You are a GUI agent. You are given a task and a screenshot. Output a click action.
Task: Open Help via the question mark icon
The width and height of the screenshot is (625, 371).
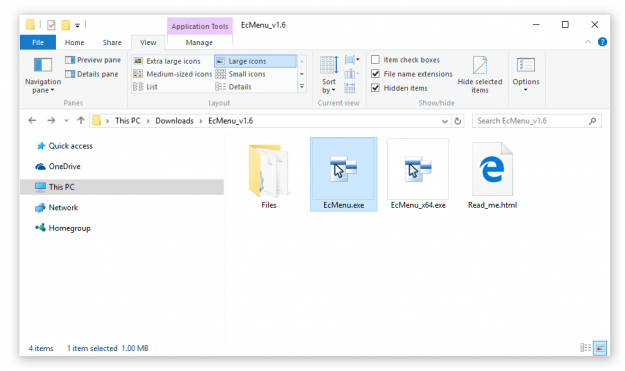click(x=602, y=42)
